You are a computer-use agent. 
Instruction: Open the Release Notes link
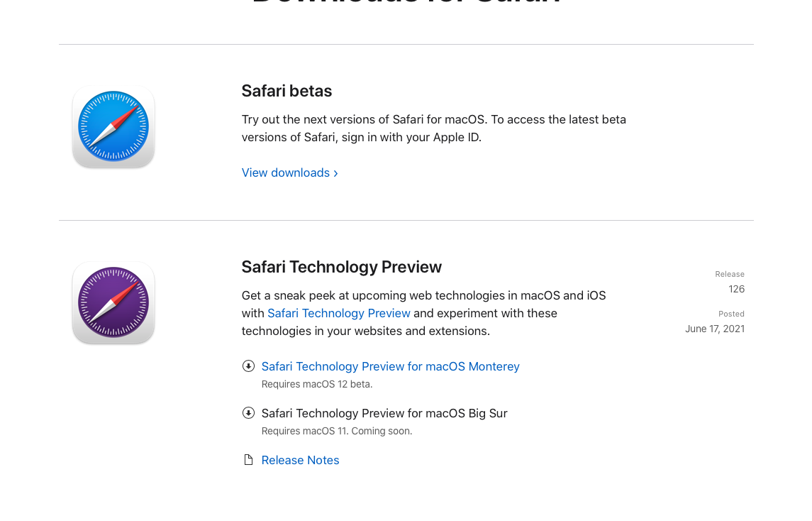coord(300,460)
